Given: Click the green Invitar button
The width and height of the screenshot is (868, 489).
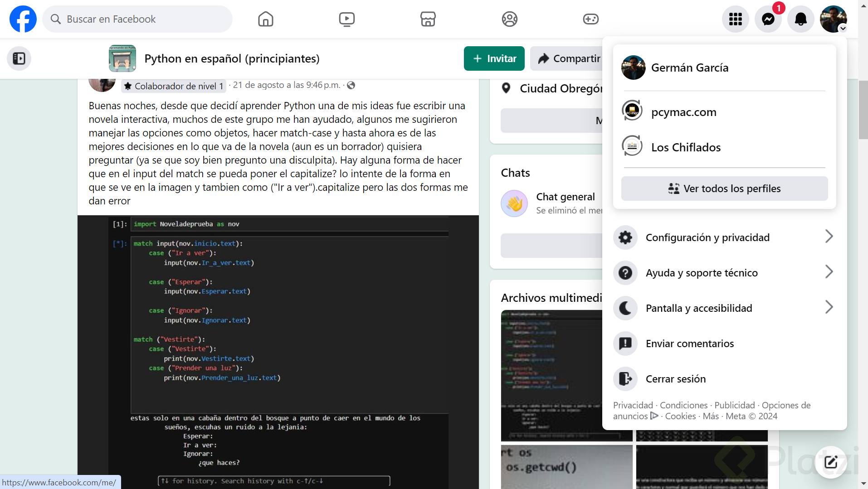Looking at the screenshot, I should (x=494, y=58).
